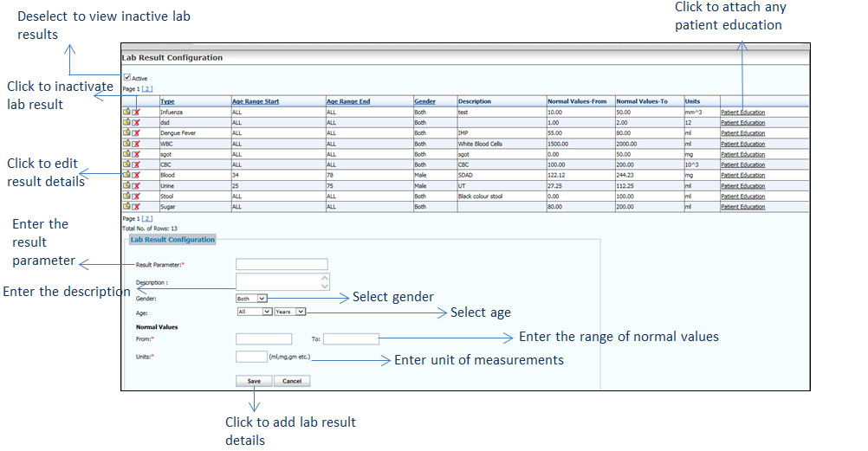Inactivate the CBC lab result
Viewport: 868px width, 451px height.
pyautogui.click(x=136, y=165)
